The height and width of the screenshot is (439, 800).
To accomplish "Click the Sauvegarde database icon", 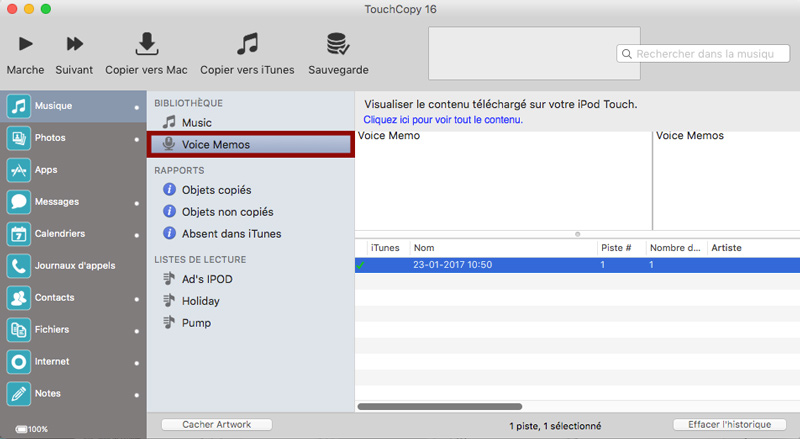I will [x=338, y=44].
